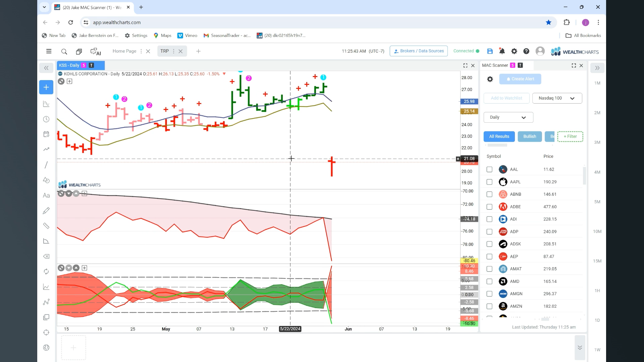Select the 1M timeframe on right rail

click(x=597, y=83)
